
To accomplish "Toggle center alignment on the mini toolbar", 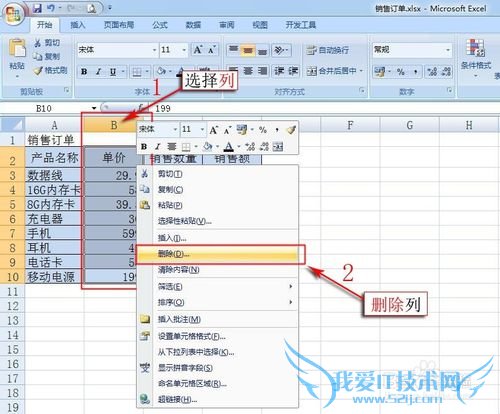I will click(x=172, y=146).
